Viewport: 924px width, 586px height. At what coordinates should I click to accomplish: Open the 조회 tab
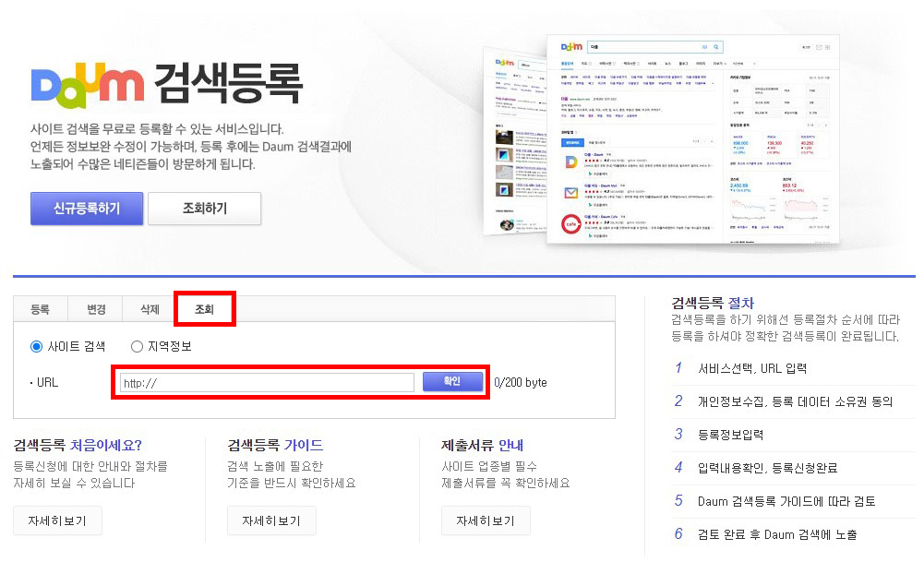[205, 309]
